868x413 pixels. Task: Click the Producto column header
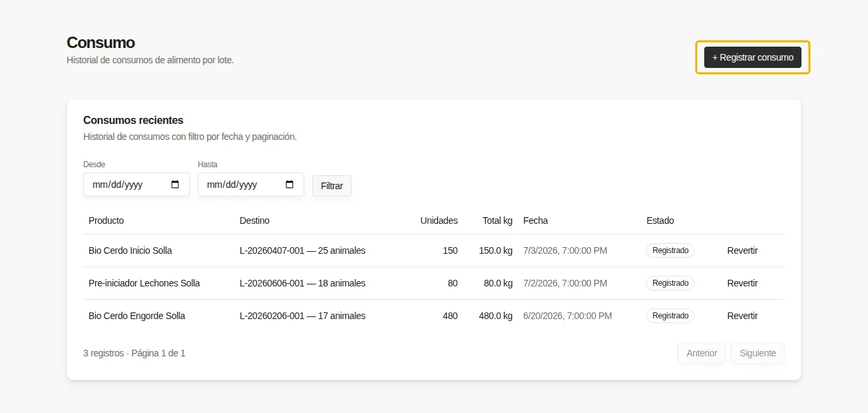coord(106,220)
